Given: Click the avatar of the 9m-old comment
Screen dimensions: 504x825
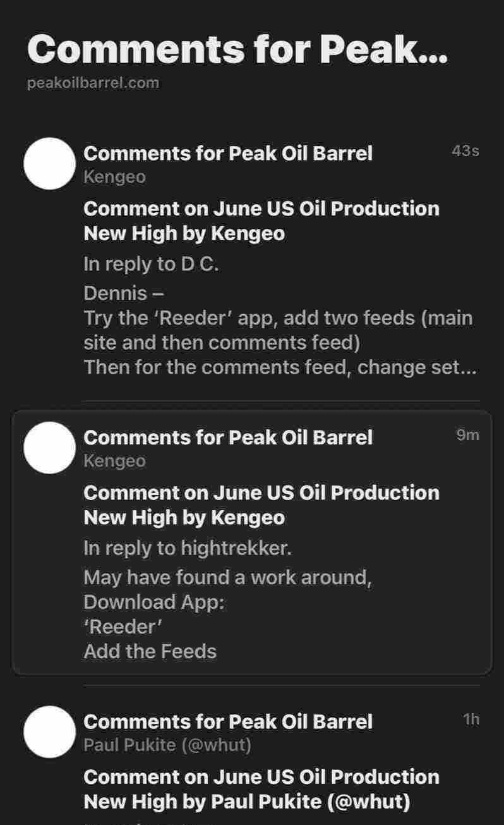Looking at the screenshot, I should 49,448.
